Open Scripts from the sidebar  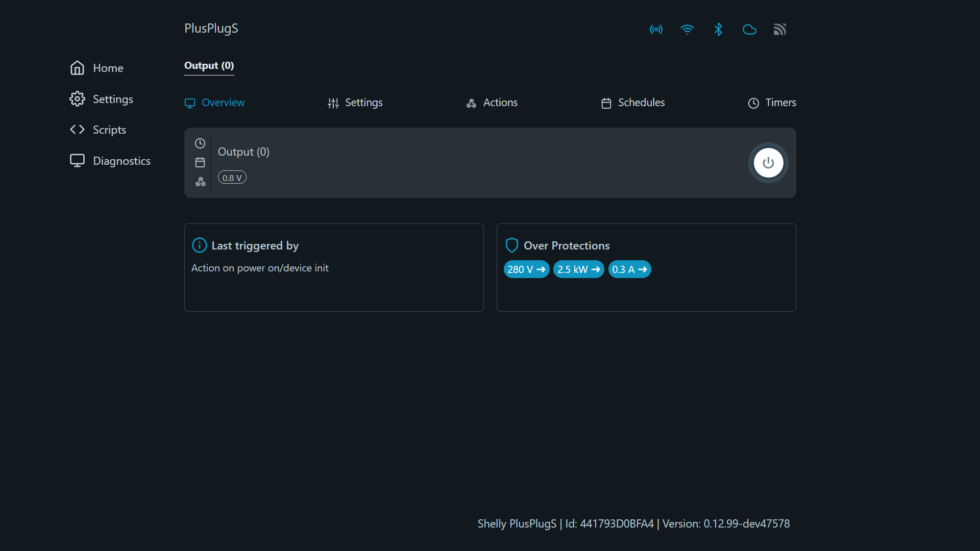coord(109,130)
